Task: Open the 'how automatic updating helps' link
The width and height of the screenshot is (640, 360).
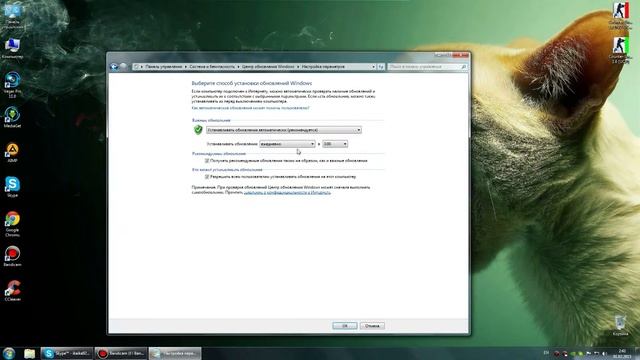Action: 251,108
